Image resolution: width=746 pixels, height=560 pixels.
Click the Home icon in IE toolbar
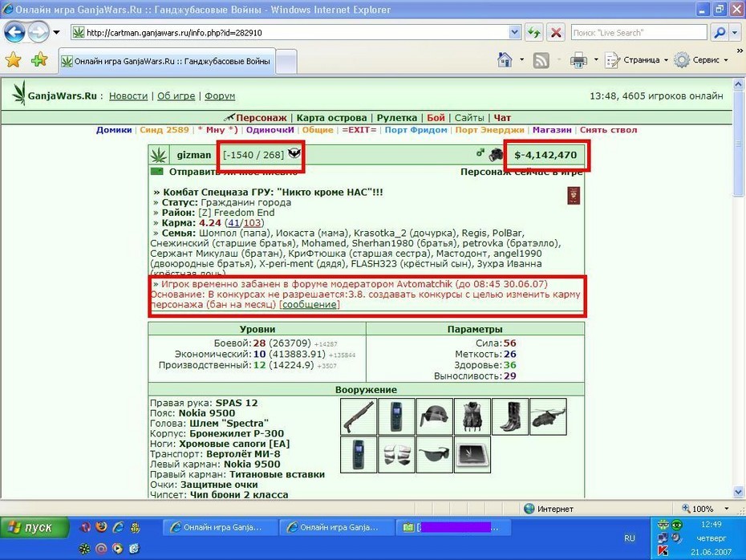[505, 60]
